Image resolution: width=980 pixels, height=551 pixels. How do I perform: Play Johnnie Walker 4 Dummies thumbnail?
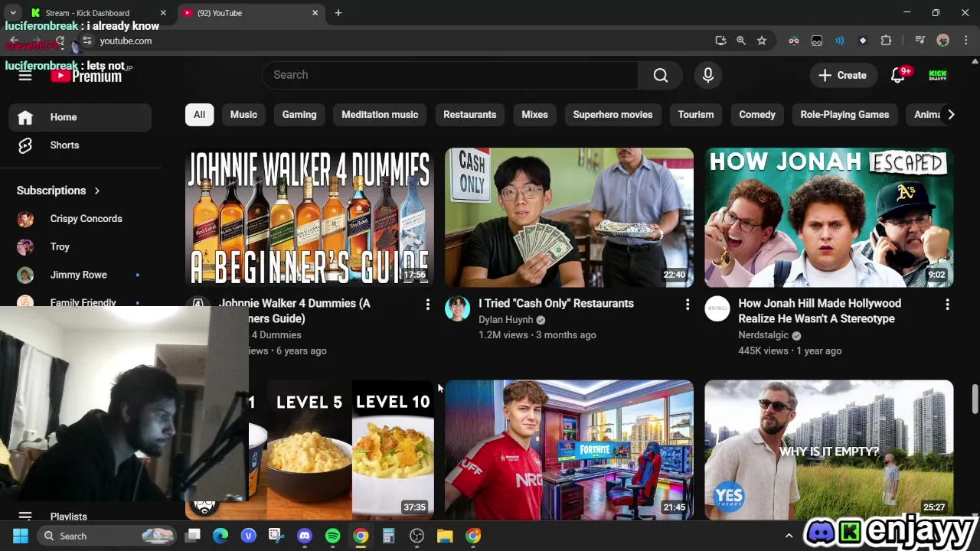pos(309,217)
